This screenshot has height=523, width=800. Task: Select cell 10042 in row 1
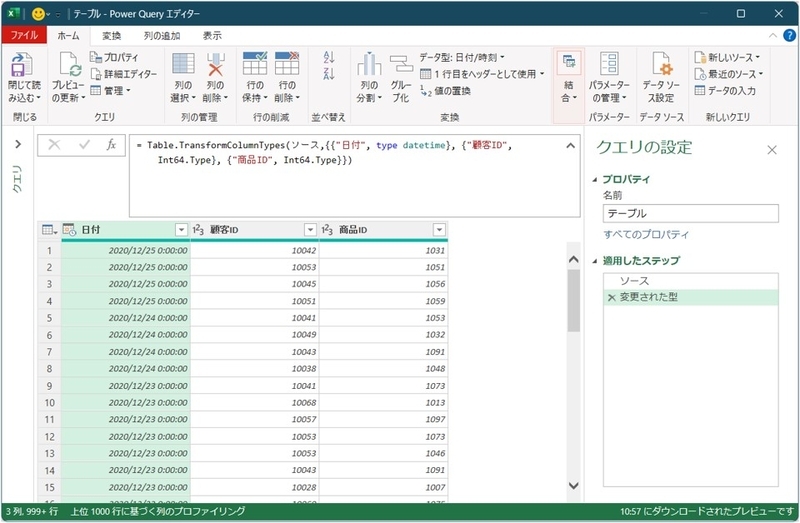point(255,250)
